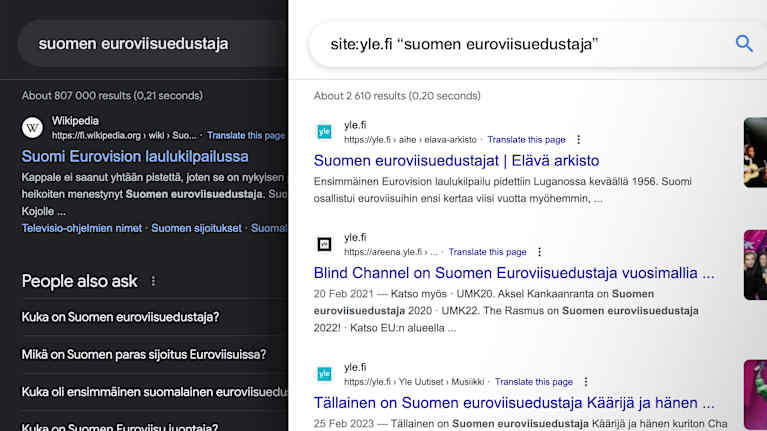Open 'Tällainen on Suomen euroviisuedustaja Käärijä' result
The image size is (767, 431).
514,403
